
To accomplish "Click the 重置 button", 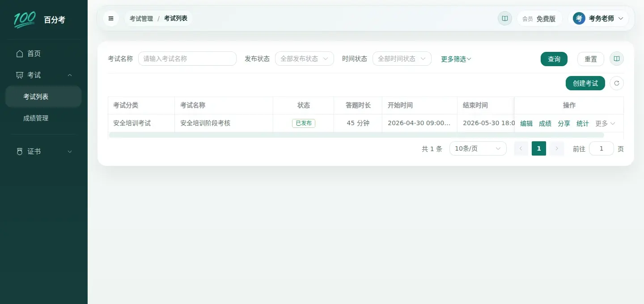I will pos(591,59).
